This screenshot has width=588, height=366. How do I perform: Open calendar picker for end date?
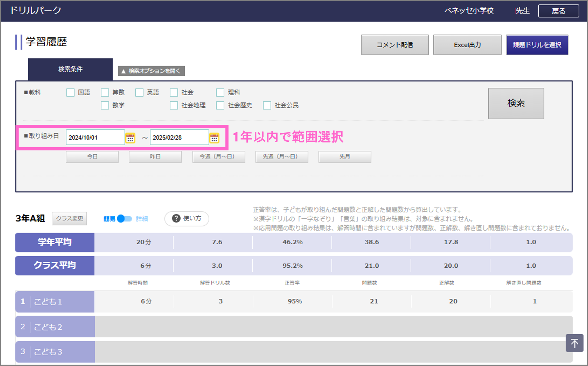pos(214,138)
